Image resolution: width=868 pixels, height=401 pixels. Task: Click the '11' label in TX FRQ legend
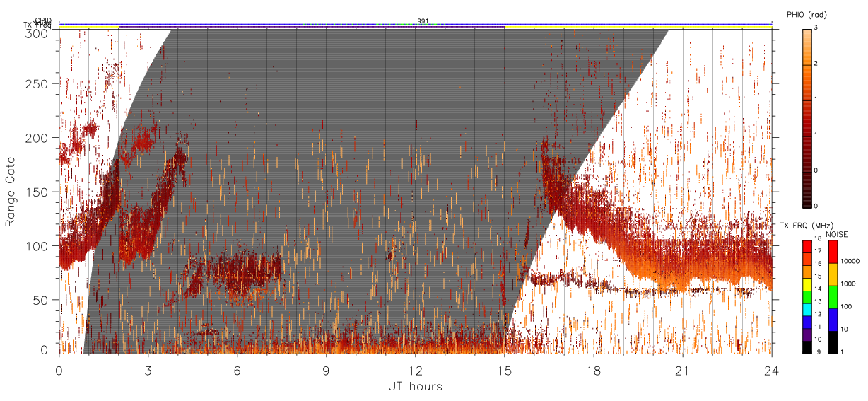coord(819,327)
